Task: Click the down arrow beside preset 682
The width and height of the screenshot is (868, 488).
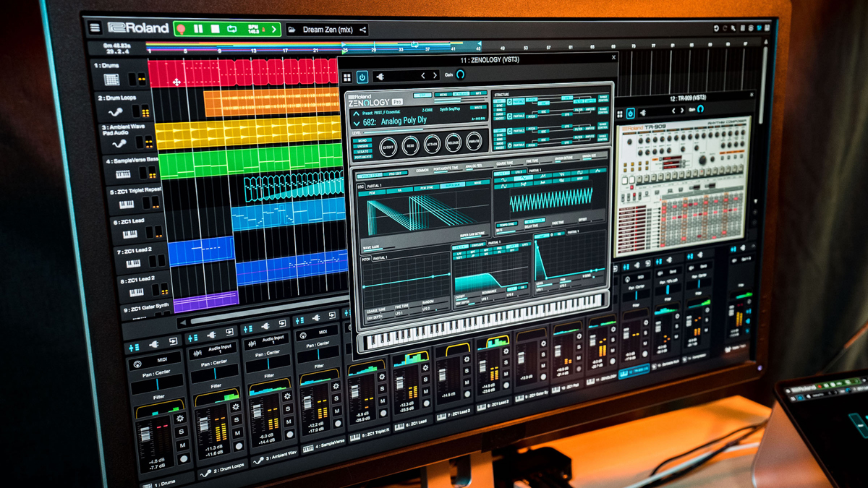Action: [x=357, y=124]
